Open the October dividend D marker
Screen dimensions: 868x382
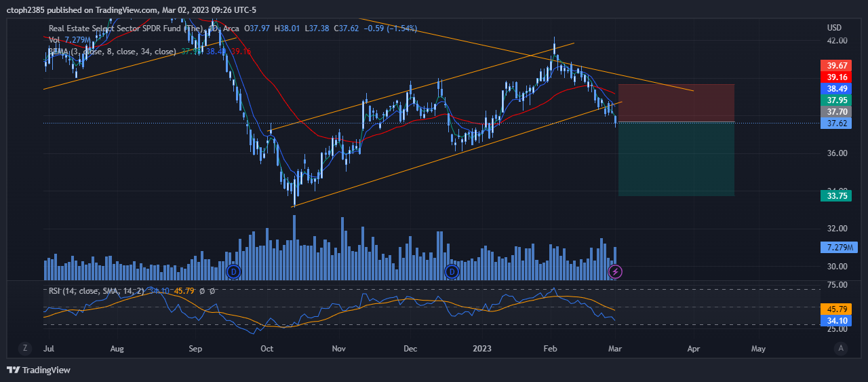coord(233,271)
